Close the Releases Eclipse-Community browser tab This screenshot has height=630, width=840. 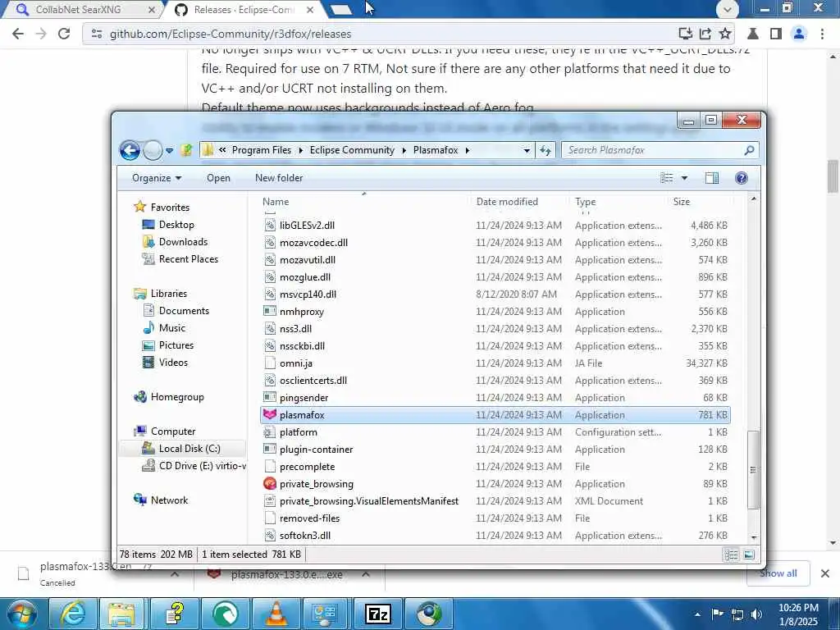pyautogui.click(x=310, y=10)
